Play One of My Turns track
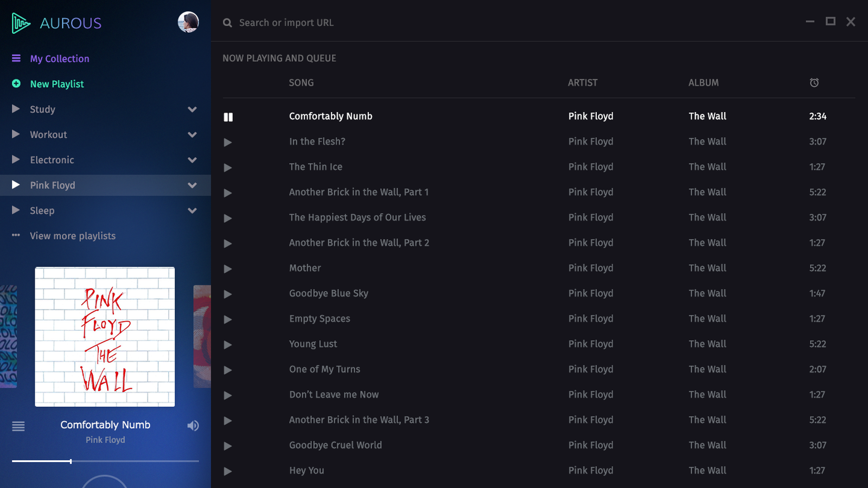The image size is (868, 488). pyautogui.click(x=228, y=370)
